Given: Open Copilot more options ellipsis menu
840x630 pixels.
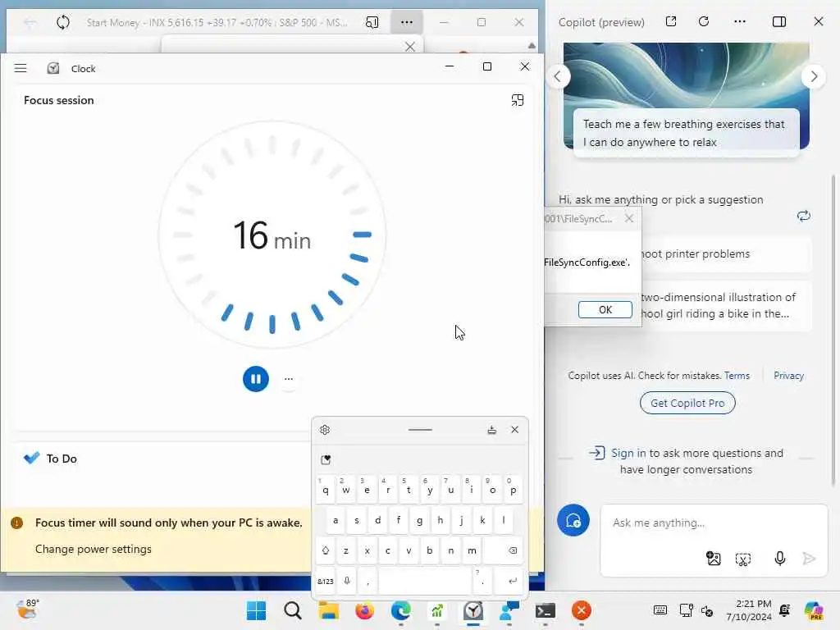Looking at the screenshot, I should [740, 21].
